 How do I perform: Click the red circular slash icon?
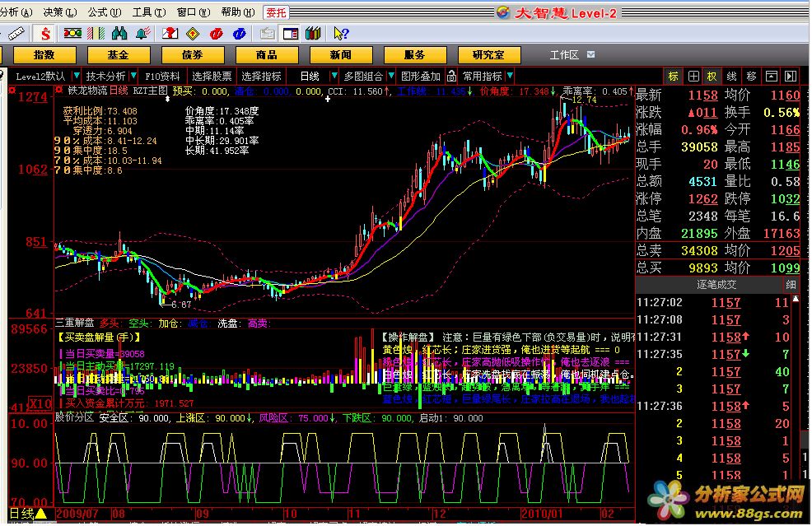(216, 35)
